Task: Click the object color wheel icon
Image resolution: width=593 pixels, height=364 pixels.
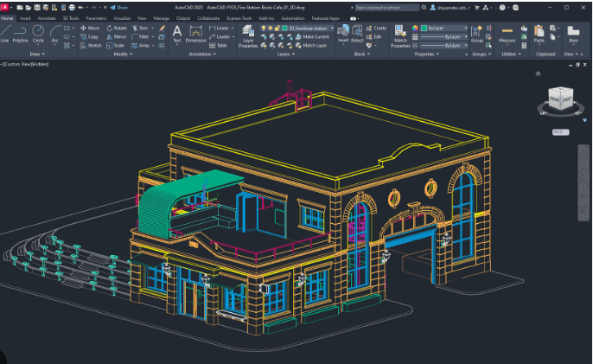Action: coord(415,28)
